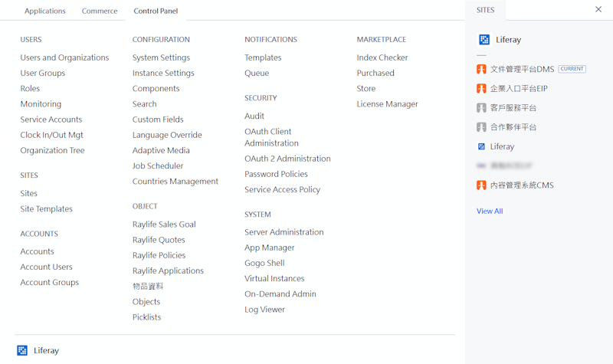Open Service Accounts

[51, 120]
